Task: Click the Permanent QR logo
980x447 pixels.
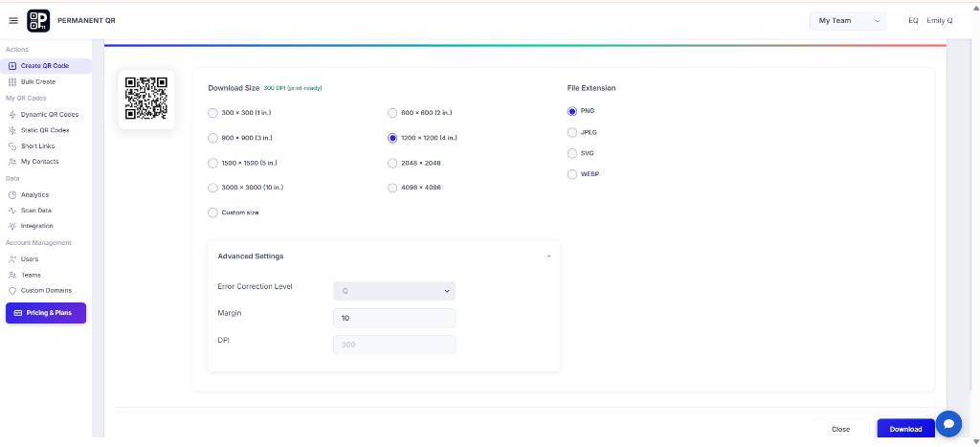Action: point(38,21)
